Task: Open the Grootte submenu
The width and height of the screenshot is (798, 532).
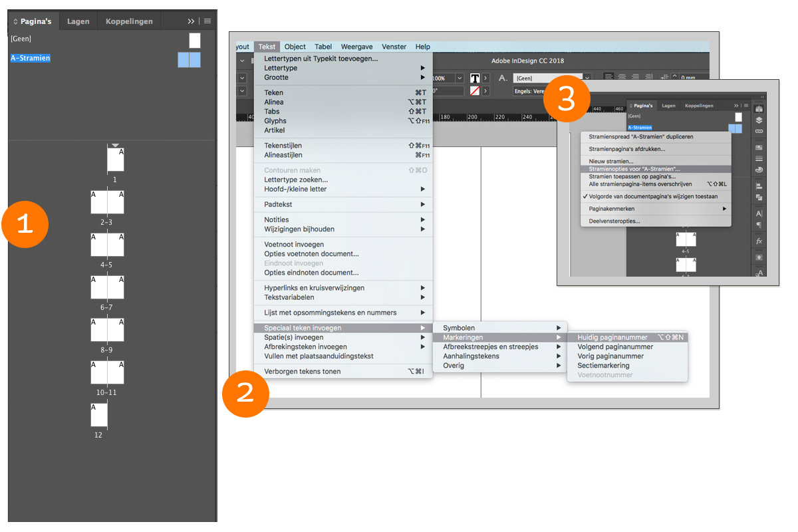Action: tap(343, 77)
